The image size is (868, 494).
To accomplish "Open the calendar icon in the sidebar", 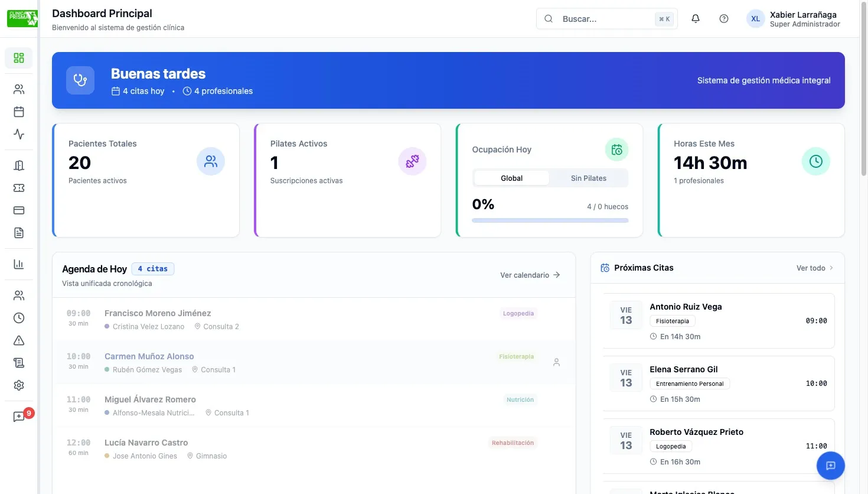I will click(19, 112).
